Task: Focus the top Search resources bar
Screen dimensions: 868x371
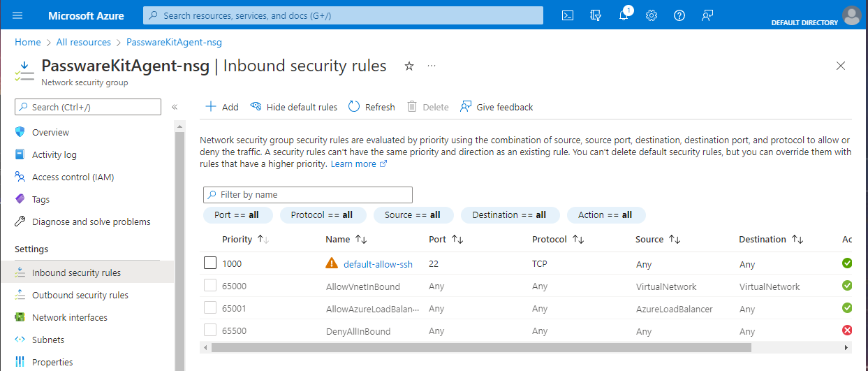Action: pos(343,15)
